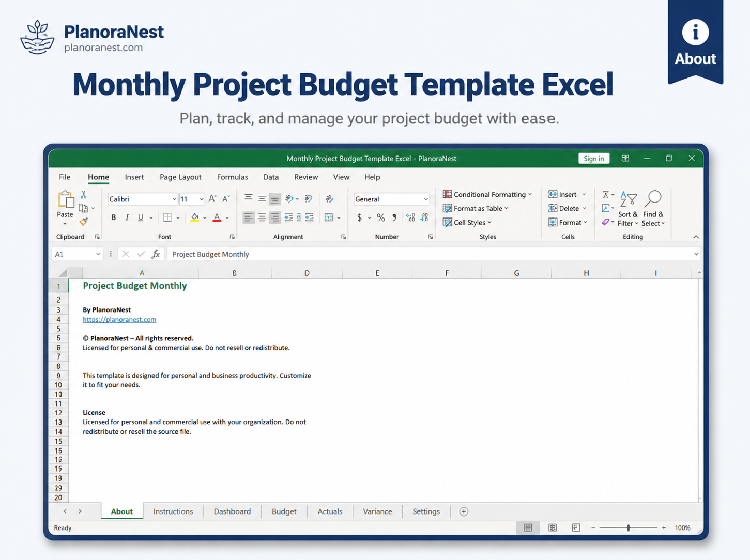Decrease indent in Alignment group
Image resolution: width=750 pixels, height=560 pixels.
tap(288, 217)
